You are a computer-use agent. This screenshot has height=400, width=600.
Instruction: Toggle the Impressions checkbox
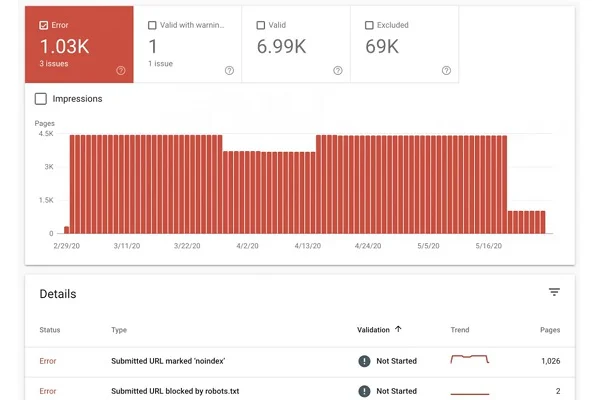41,99
